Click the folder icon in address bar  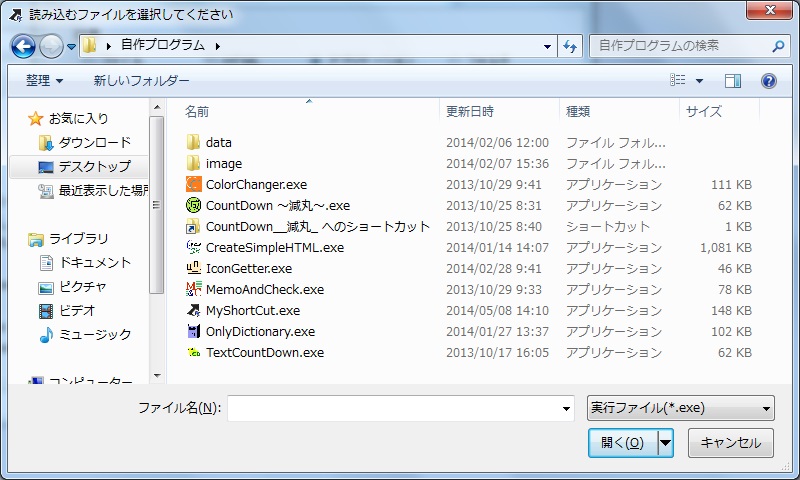[90, 46]
